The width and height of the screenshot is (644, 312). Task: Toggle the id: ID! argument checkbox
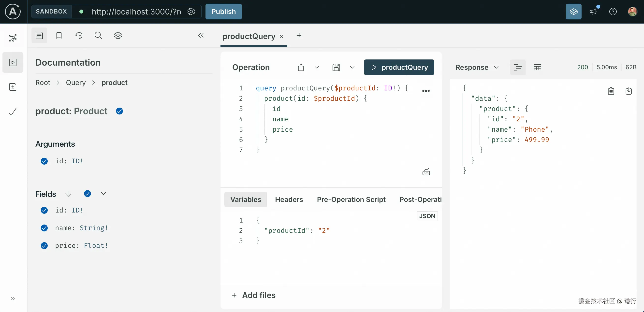pyautogui.click(x=44, y=161)
